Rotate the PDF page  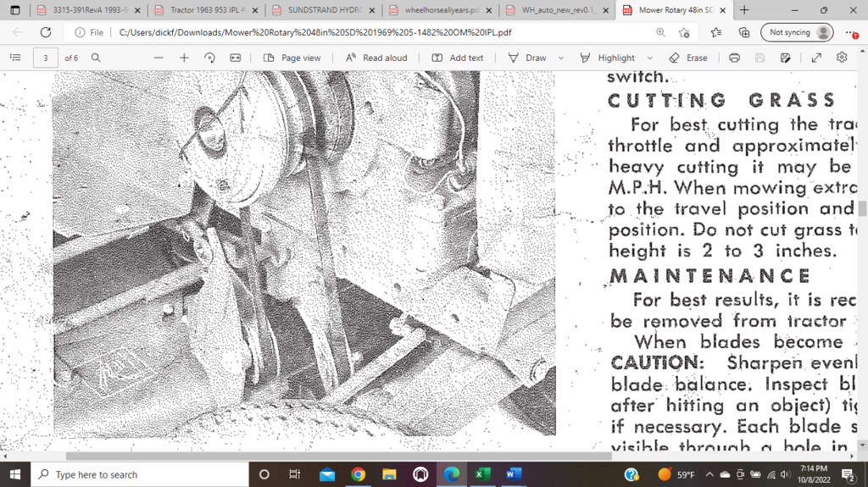(209, 58)
